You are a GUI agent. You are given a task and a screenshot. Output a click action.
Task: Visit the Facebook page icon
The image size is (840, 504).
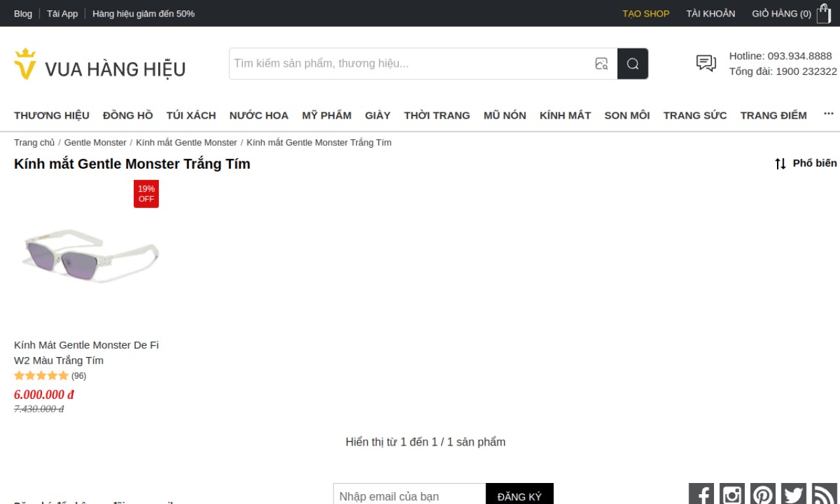coord(701,494)
